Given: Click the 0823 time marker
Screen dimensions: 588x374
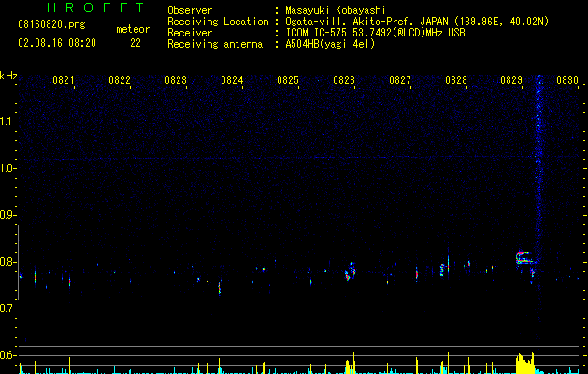Looking at the screenshot, I should point(176,80).
